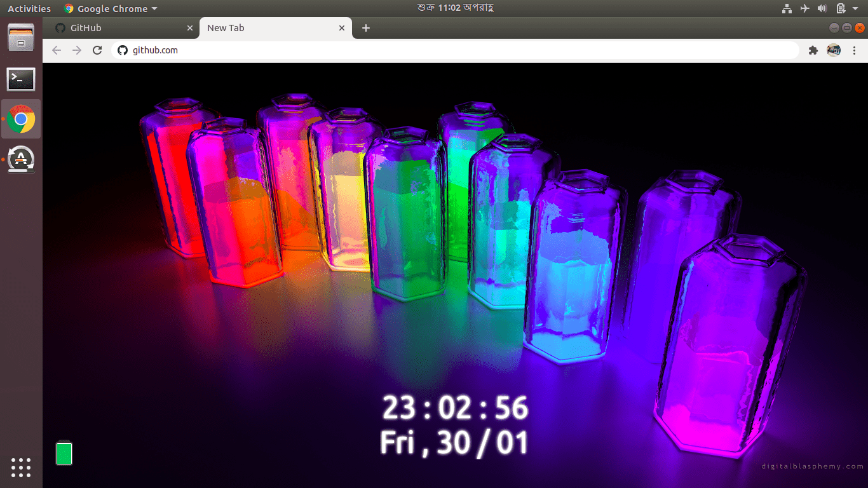The width and height of the screenshot is (868, 488).
Task: Click the green battery widget on page
Action: tap(64, 452)
